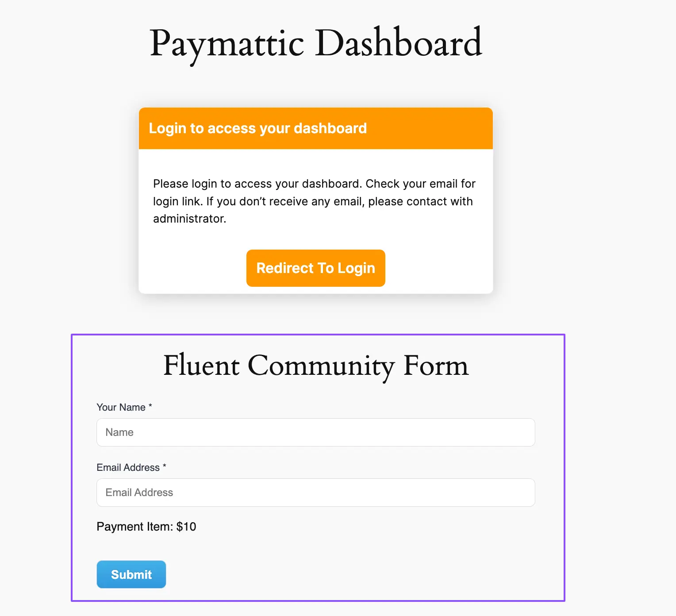
Task: Click the Redirect To Login button
Action: point(315,268)
